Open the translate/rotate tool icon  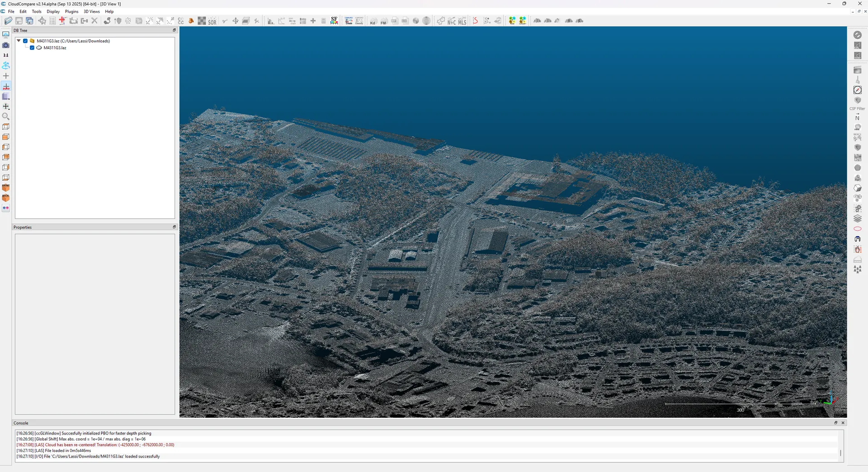(236, 21)
